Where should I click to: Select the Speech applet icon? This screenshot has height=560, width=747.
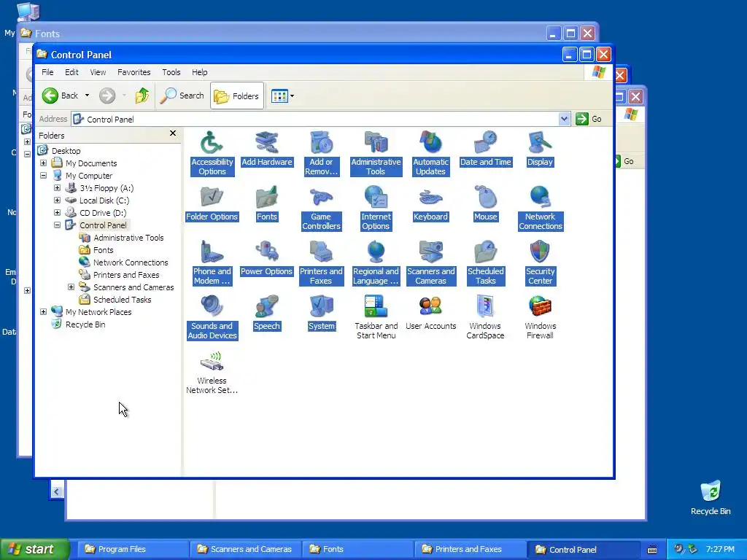267,313
